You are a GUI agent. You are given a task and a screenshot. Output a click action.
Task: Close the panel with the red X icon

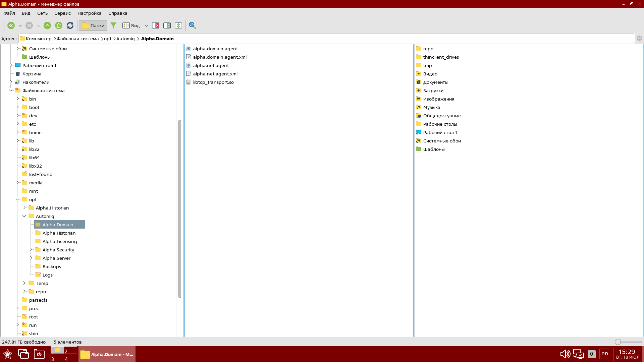pos(156,25)
